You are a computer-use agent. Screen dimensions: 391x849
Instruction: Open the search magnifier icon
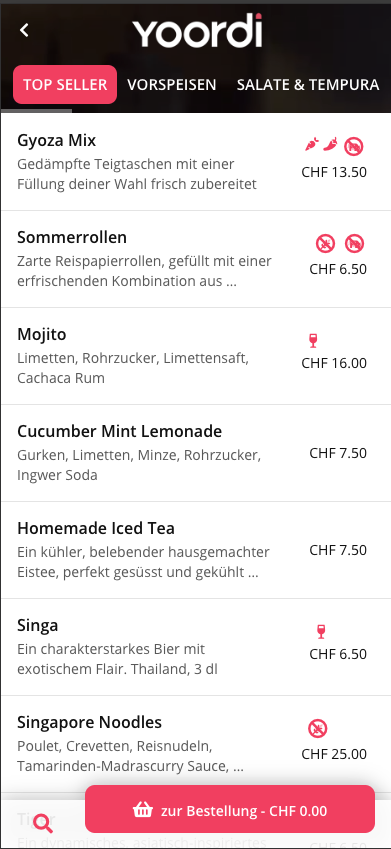(x=43, y=823)
